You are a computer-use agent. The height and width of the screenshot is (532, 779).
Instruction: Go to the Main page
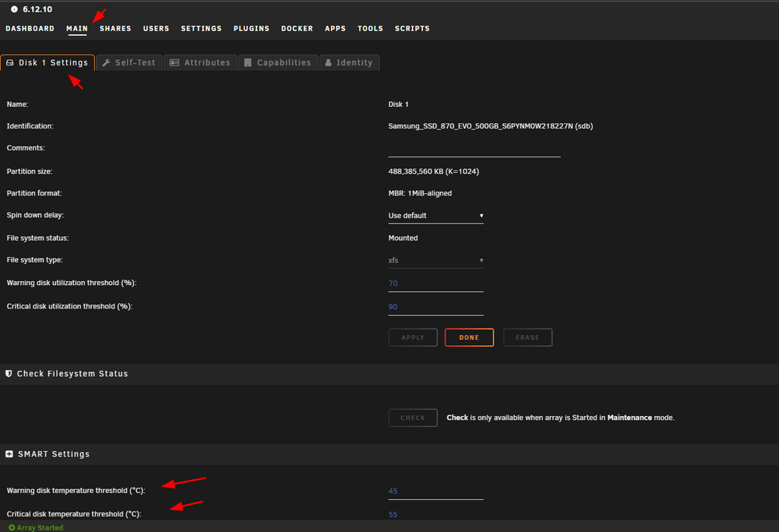[x=77, y=29]
